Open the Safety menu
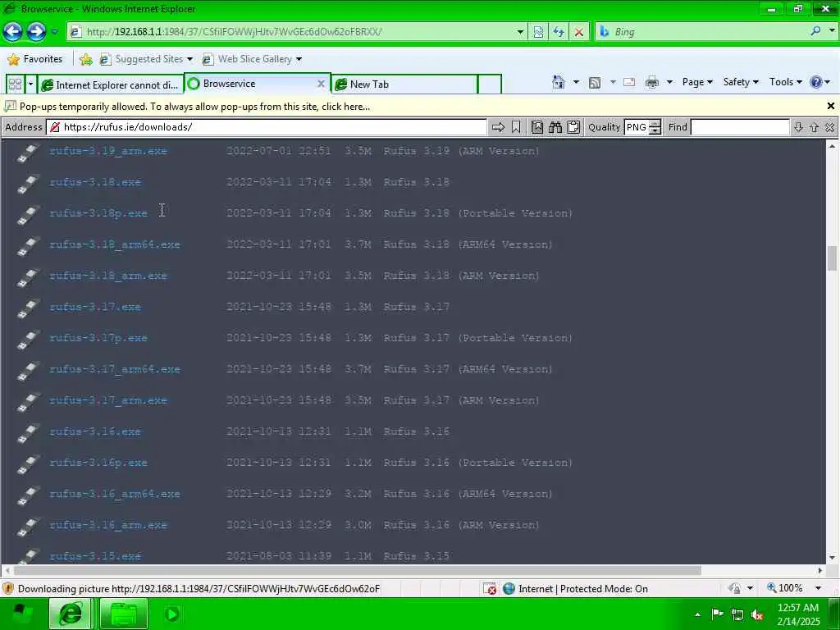 (741, 82)
